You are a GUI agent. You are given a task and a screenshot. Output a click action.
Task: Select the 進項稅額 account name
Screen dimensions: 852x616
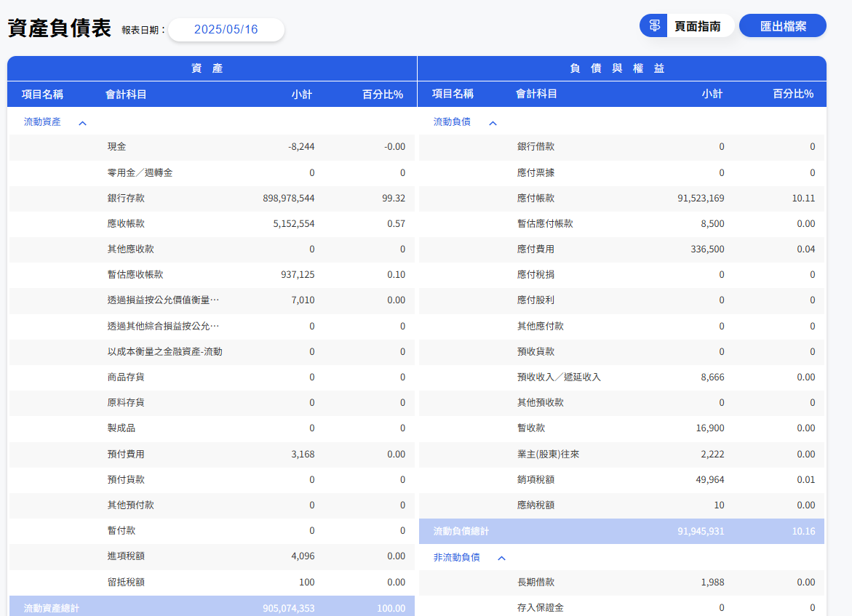coord(126,556)
